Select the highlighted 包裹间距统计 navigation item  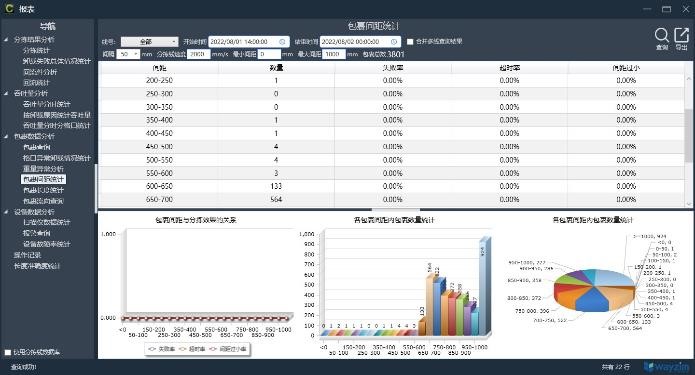[x=43, y=179]
